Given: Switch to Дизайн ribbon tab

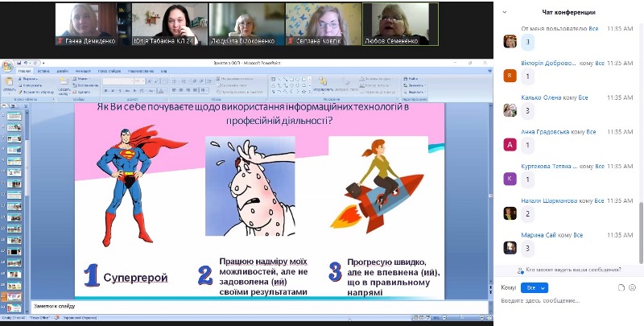Looking at the screenshot, I should click(63, 71).
